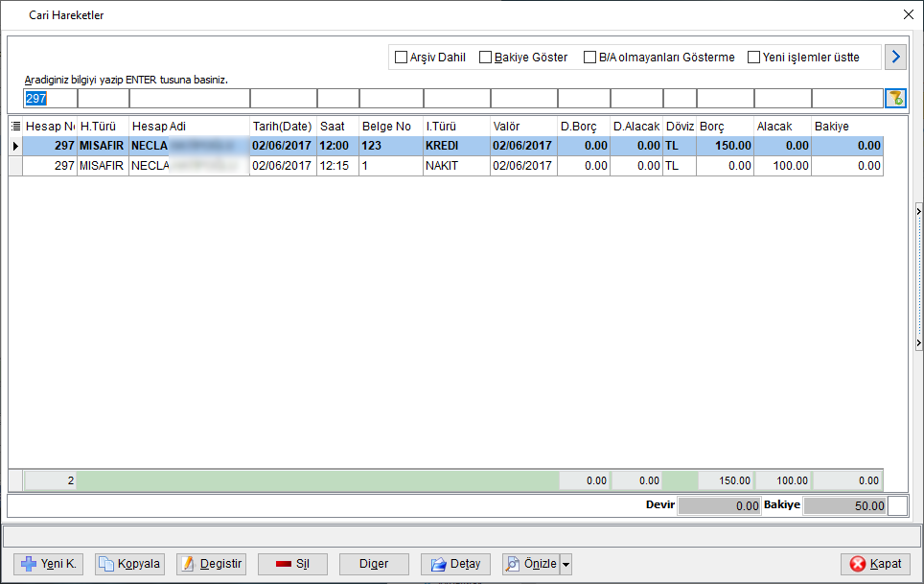This screenshot has height=584, width=924.
Task: Click the 12:15 Saat cell
Action: pos(337,166)
